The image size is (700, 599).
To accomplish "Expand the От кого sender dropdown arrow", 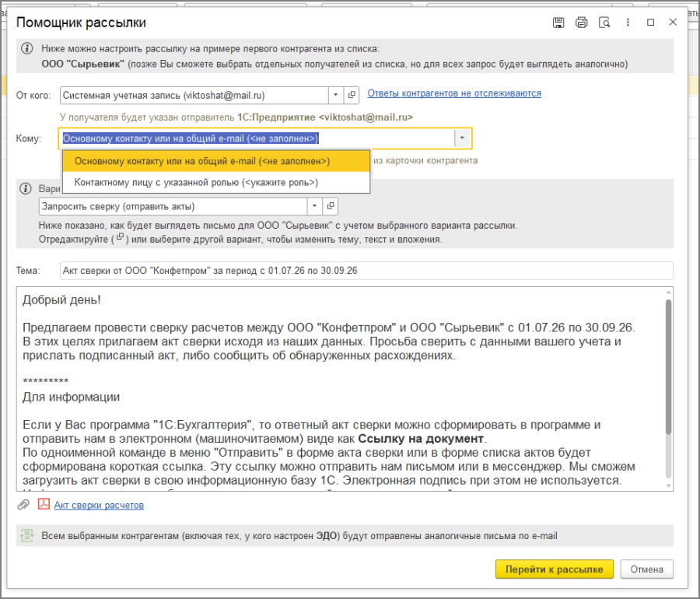I will point(336,95).
